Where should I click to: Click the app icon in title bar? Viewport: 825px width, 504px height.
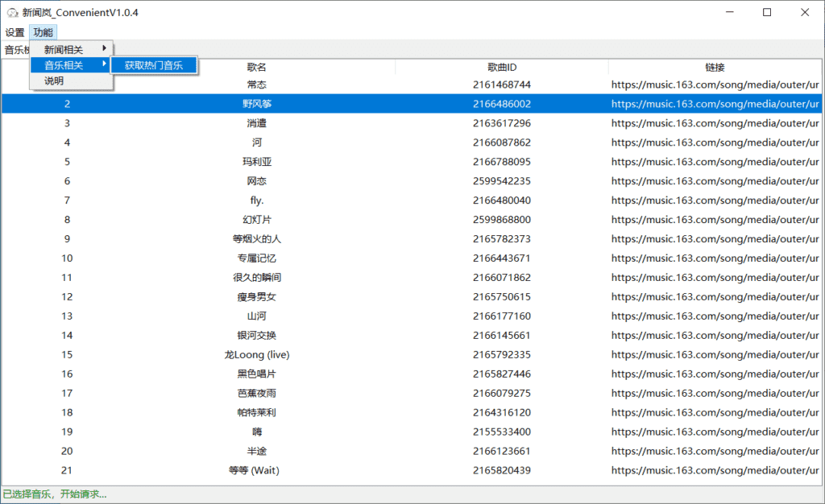point(12,12)
